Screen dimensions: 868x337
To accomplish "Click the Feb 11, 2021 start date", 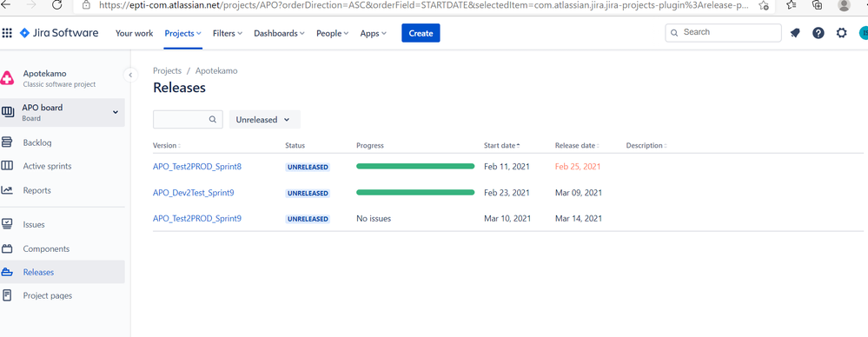I will point(507,167).
